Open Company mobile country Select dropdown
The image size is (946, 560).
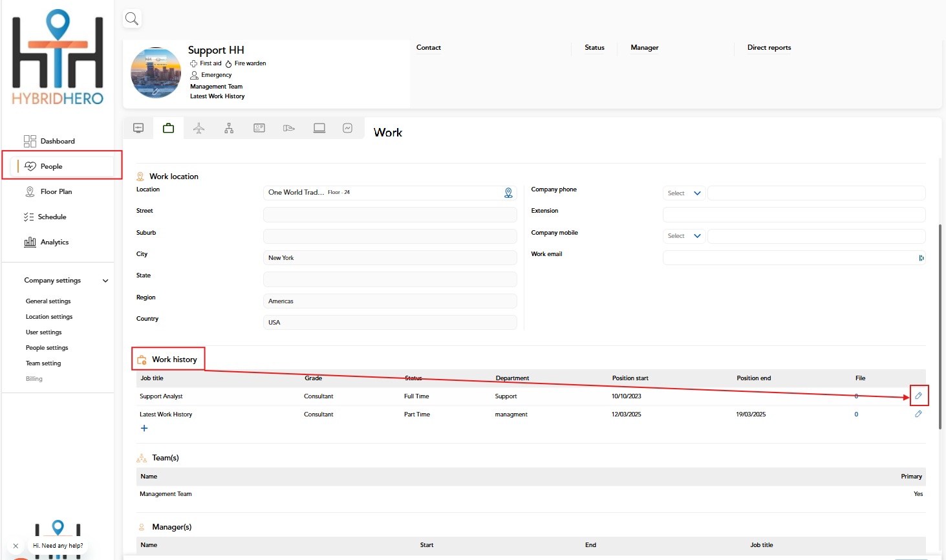tap(684, 236)
